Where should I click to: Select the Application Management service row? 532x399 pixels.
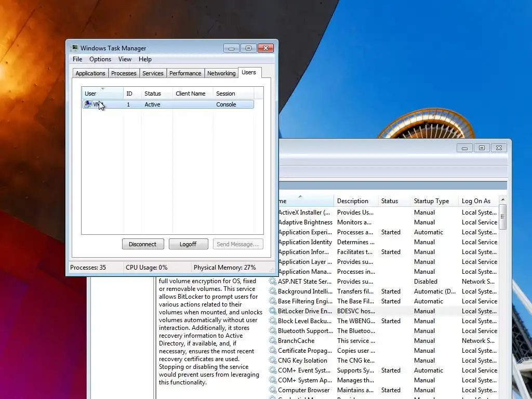click(389, 271)
